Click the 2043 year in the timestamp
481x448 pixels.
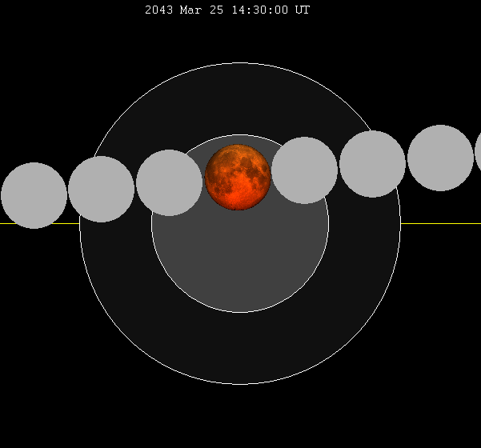(158, 10)
